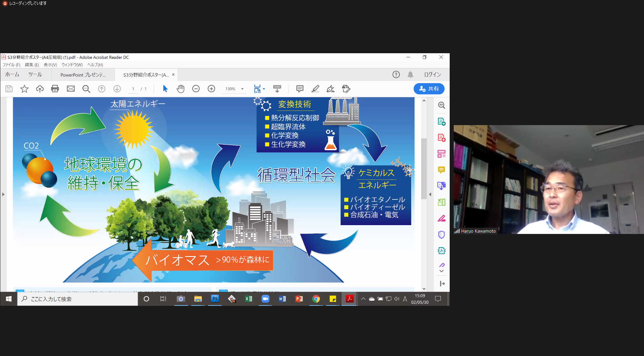This screenshot has height=356, width=644.
Task: Click the Windows search box
Action: coord(78,299)
